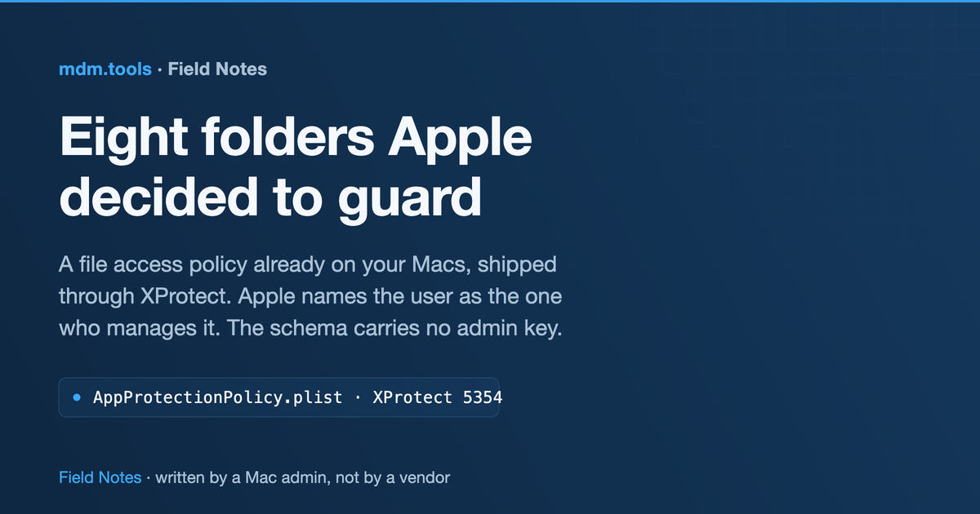980x514 pixels.
Task: Click the 'decided to guard' headline line
Action: point(270,197)
